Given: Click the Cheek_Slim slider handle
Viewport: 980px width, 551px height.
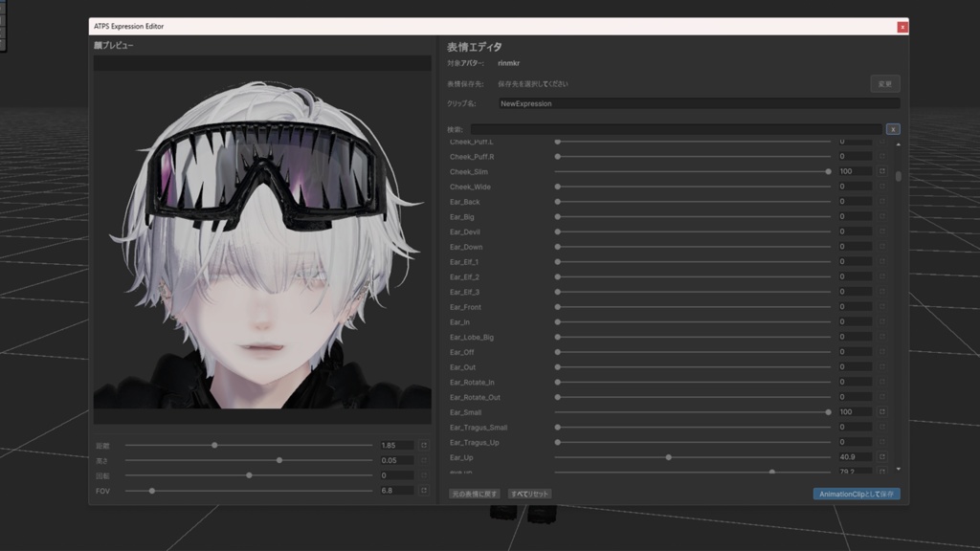Looking at the screenshot, I should coord(827,171).
